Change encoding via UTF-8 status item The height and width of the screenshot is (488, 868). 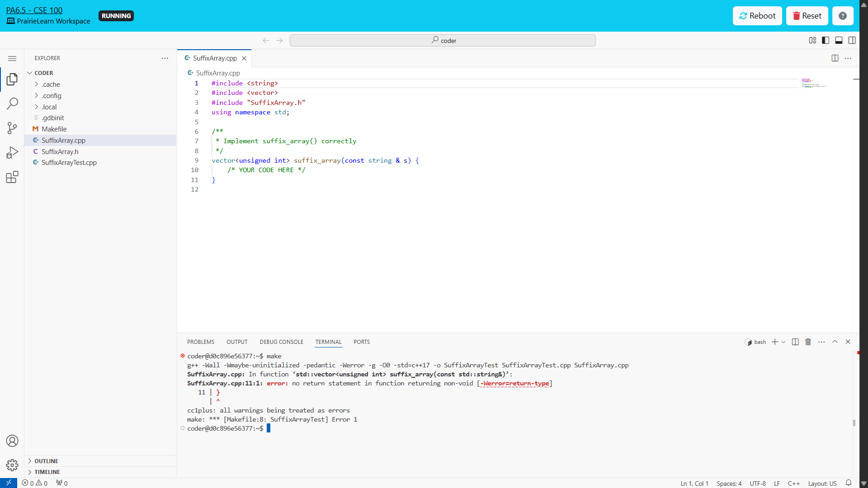[758, 483]
